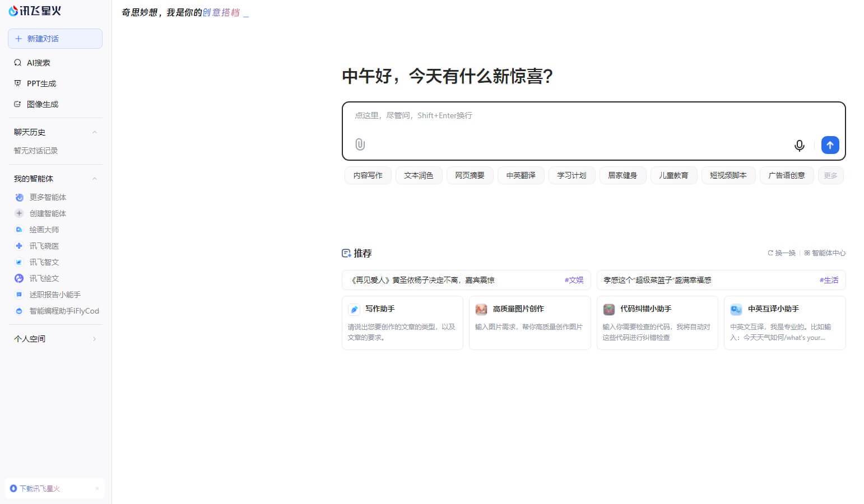
Task: Open the 写作助手 card
Action: 402,323
